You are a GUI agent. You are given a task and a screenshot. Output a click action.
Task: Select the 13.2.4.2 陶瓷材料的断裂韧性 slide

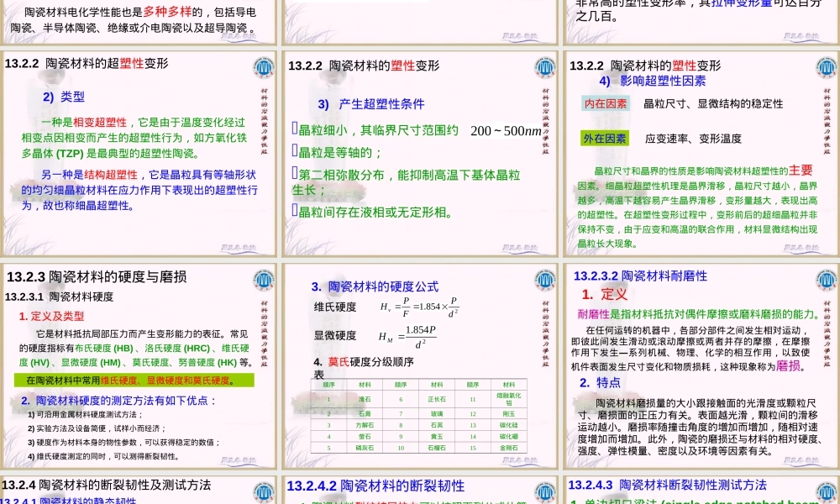tap(421, 490)
